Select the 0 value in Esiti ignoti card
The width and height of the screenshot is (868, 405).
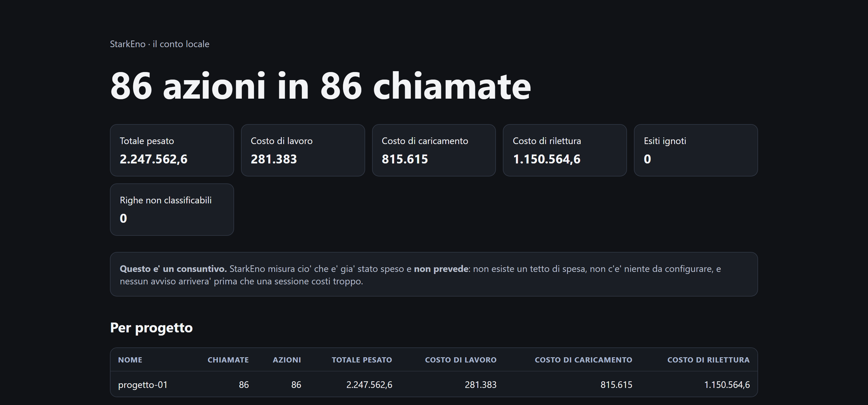[x=647, y=159]
